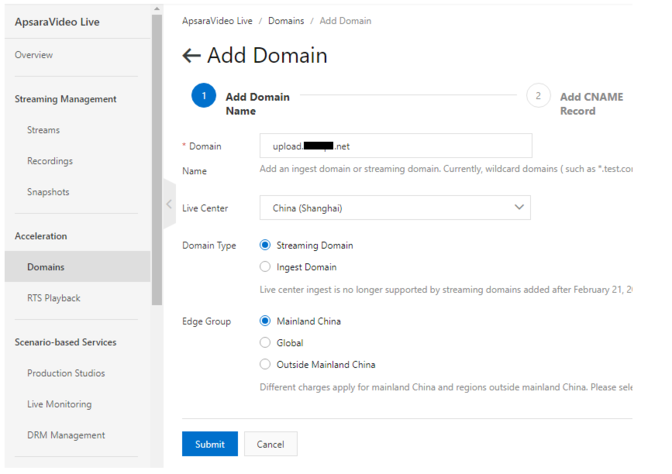Click the Domain Name input field
The image size is (672, 474).
(x=394, y=146)
